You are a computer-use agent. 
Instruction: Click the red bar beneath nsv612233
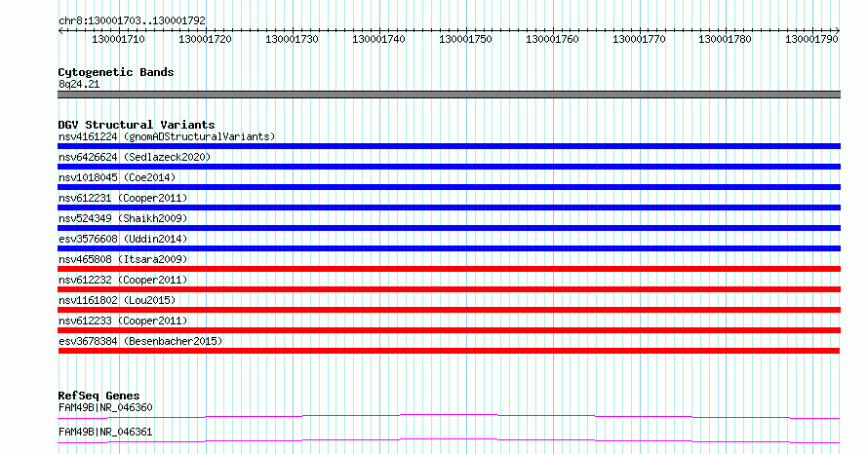point(449,330)
